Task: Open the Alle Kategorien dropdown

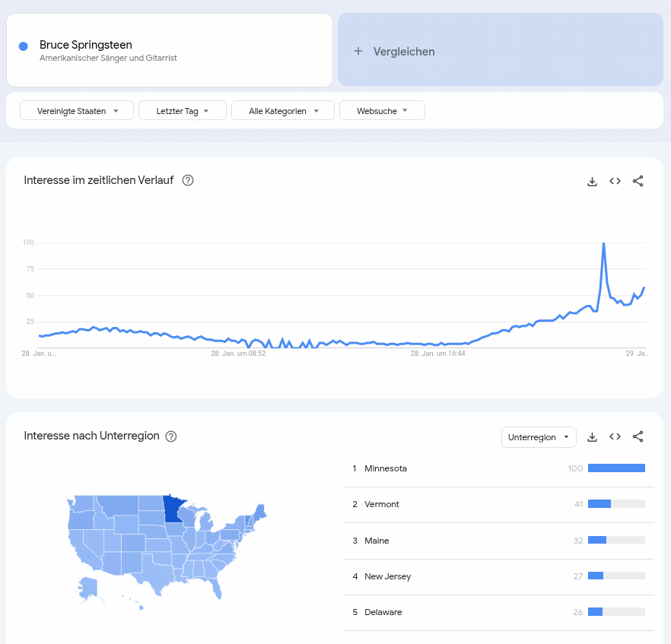Action: click(x=282, y=111)
